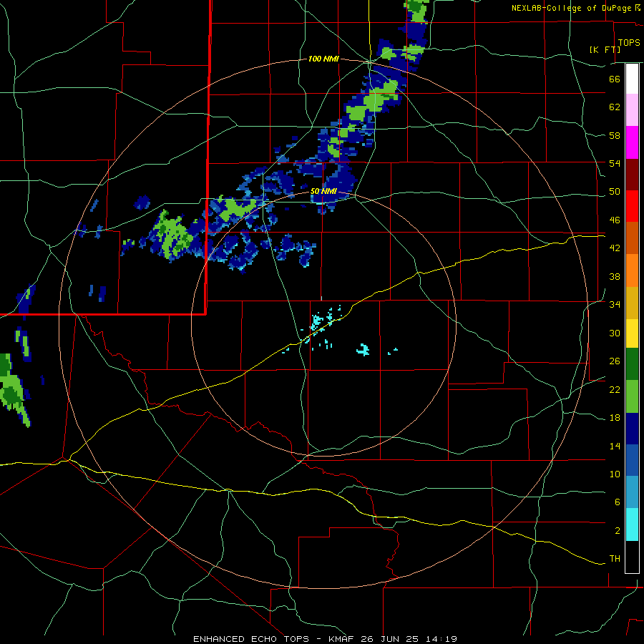
Task: Click the 50 NMI range ring label
Action: coord(323,191)
